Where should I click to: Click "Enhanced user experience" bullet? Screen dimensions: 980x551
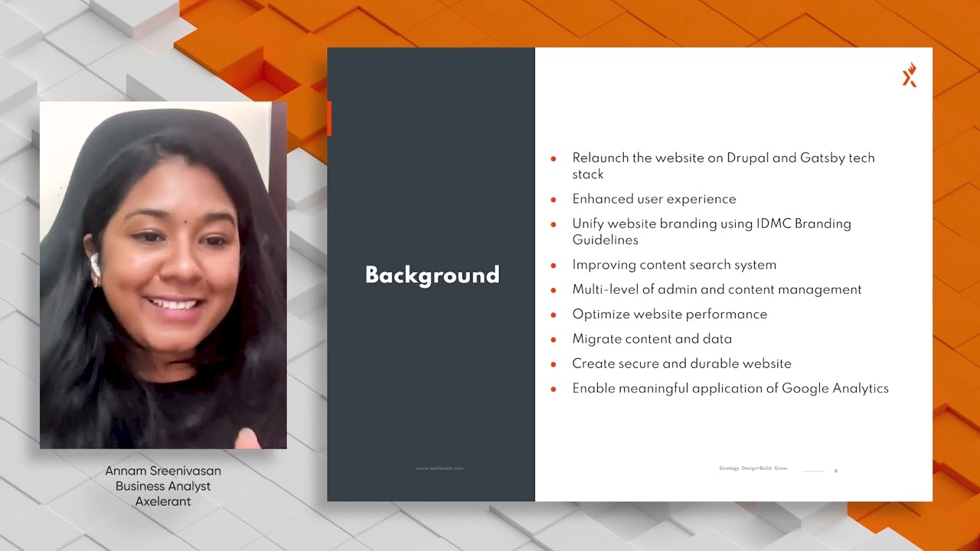click(654, 199)
